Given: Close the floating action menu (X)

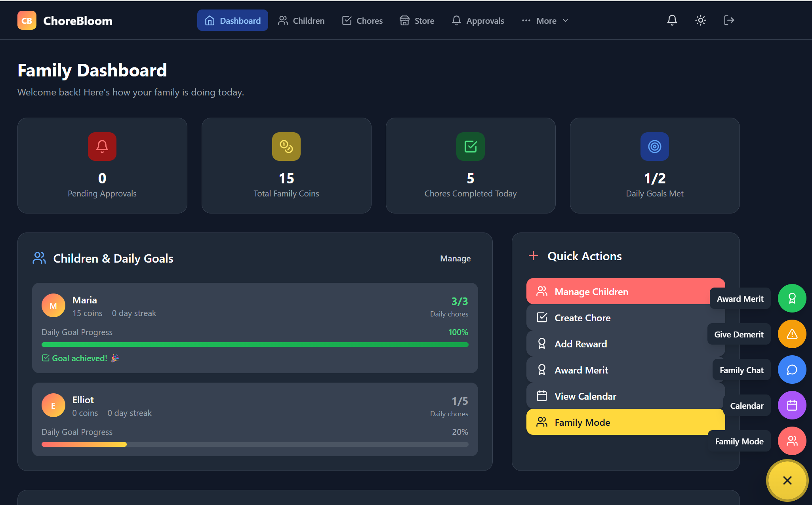Looking at the screenshot, I should [787, 480].
